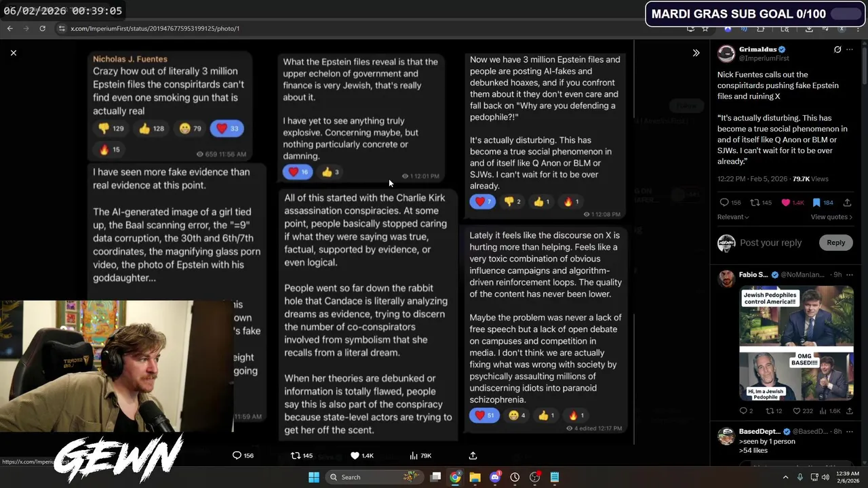This screenshot has width=868, height=488.
Task: Open the Clock app taskbar icon
Action: [515, 477]
